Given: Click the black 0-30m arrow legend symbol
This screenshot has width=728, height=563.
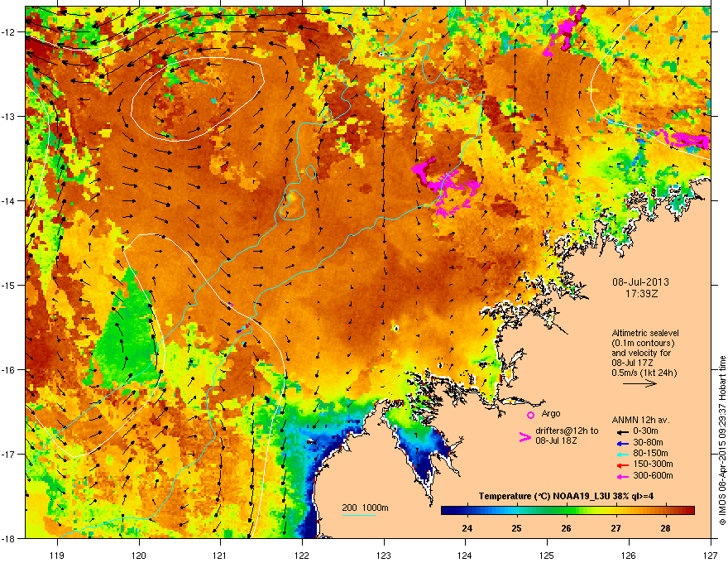Looking at the screenshot, I should tap(623, 432).
